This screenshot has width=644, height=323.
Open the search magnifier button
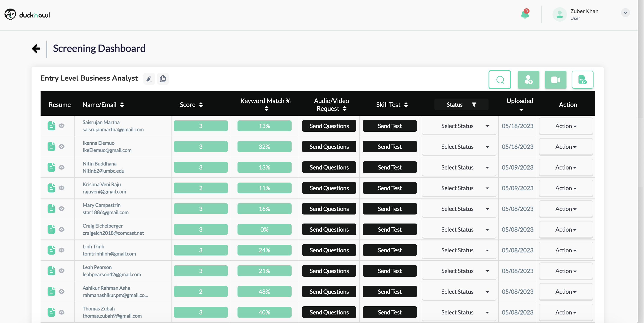tap(500, 80)
